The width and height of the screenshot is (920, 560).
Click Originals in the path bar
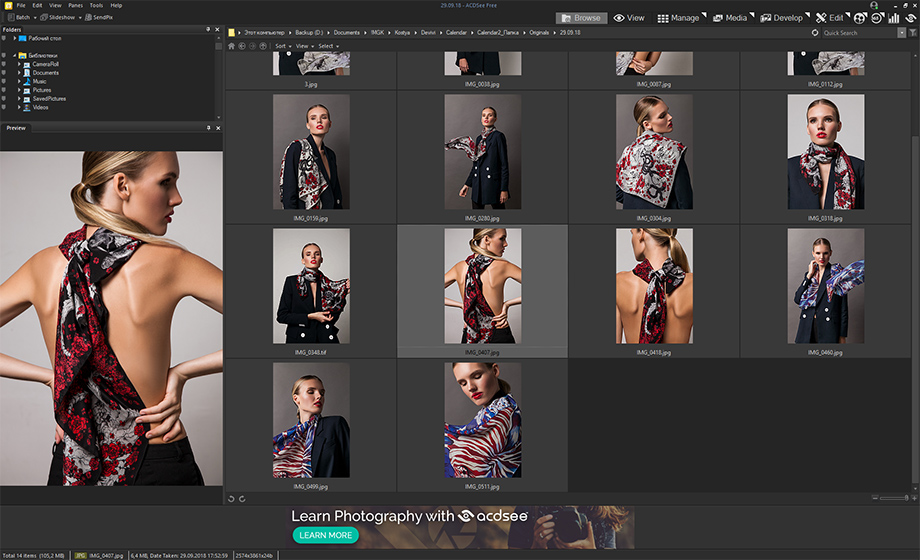[539, 33]
